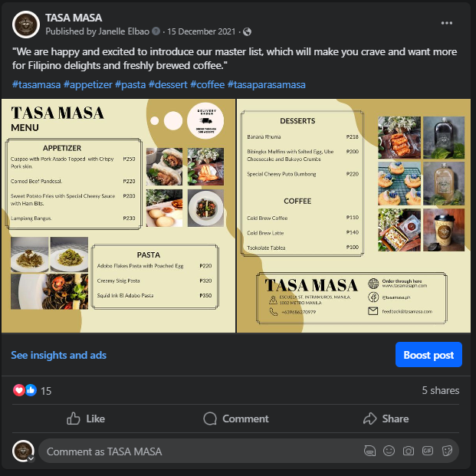The height and width of the screenshot is (476, 476).
Task: Click the question mark icon beside Janelle Elbao
Action: tap(156, 31)
